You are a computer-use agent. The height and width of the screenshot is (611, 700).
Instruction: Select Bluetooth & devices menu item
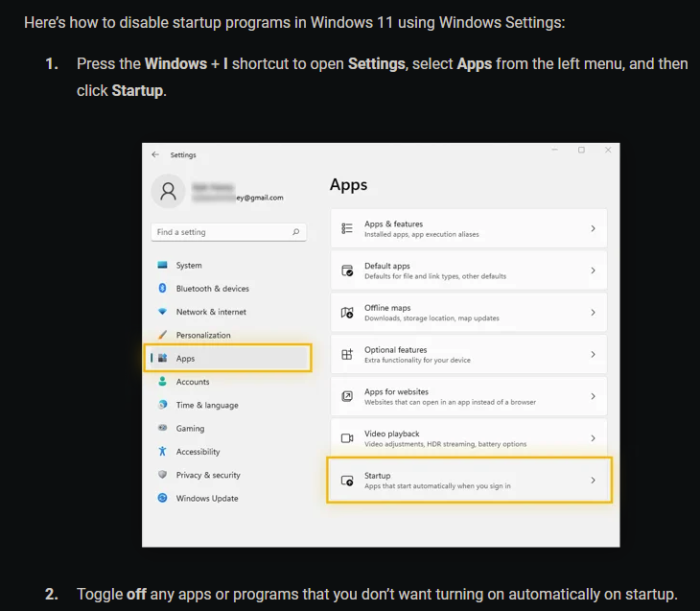[229, 288]
